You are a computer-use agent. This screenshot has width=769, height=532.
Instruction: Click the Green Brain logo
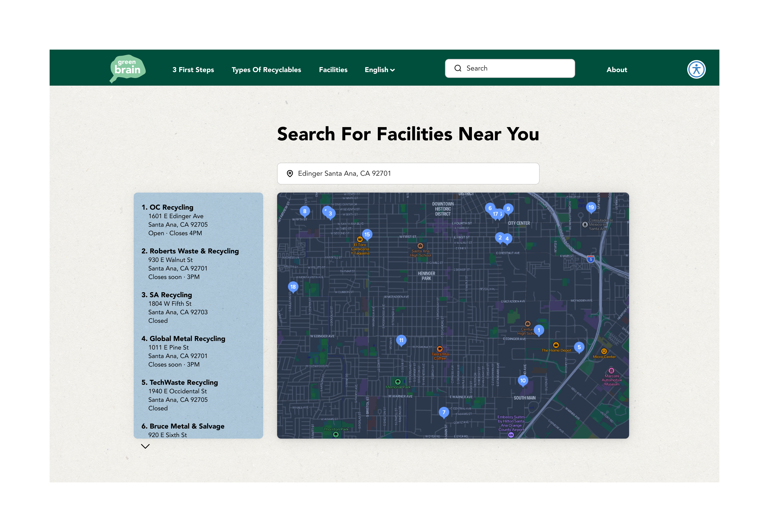pos(127,68)
